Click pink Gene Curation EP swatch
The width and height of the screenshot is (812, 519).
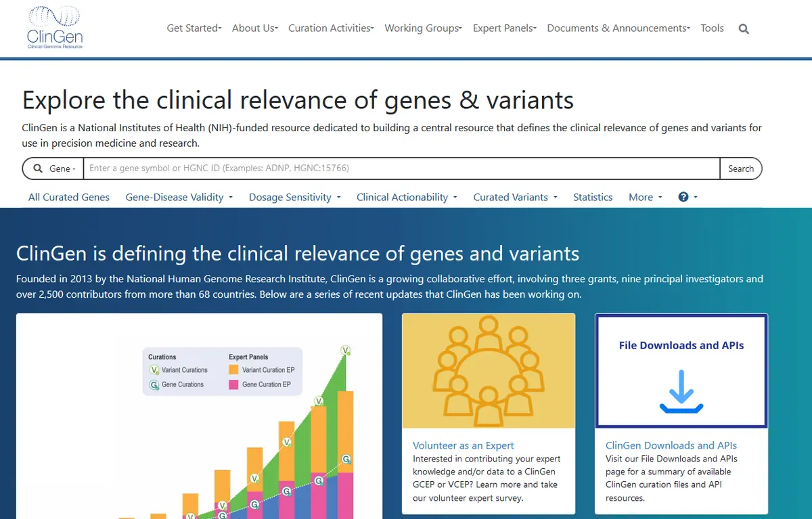coord(233,384)
